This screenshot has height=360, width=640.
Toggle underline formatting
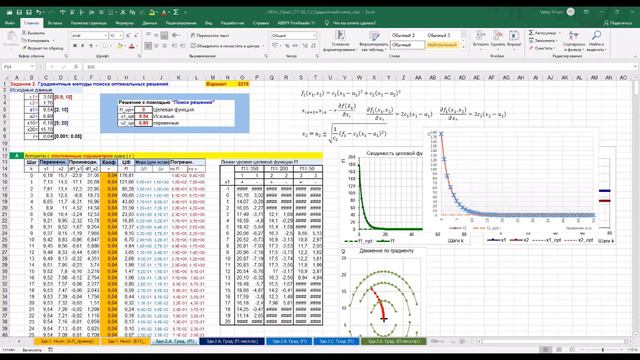tap(91, 46)
